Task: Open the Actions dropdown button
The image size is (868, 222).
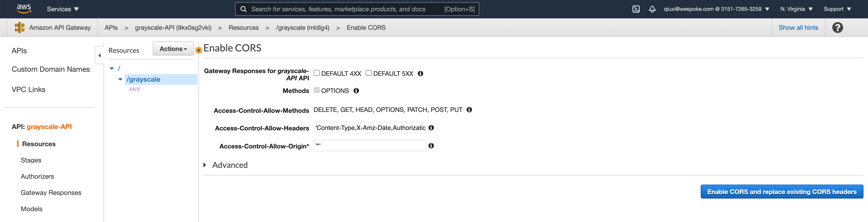Action: pyautogui.click(x=173, y=49)
